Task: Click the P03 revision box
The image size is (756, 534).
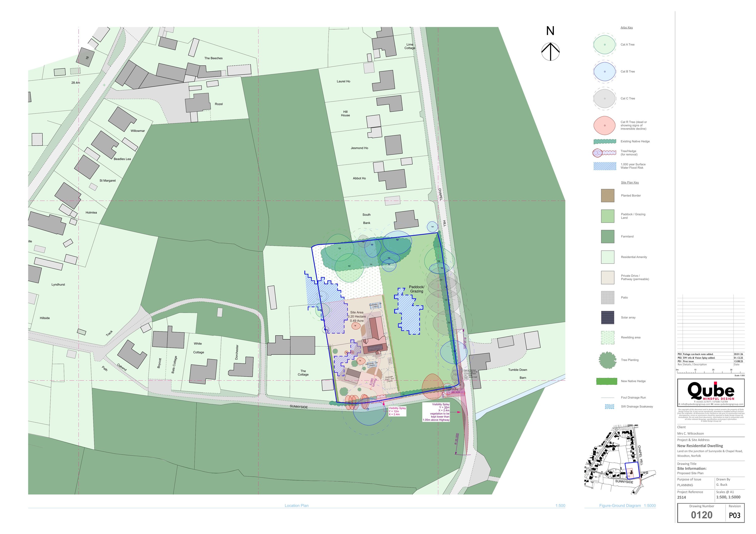Action: click(x=734, y=516)
